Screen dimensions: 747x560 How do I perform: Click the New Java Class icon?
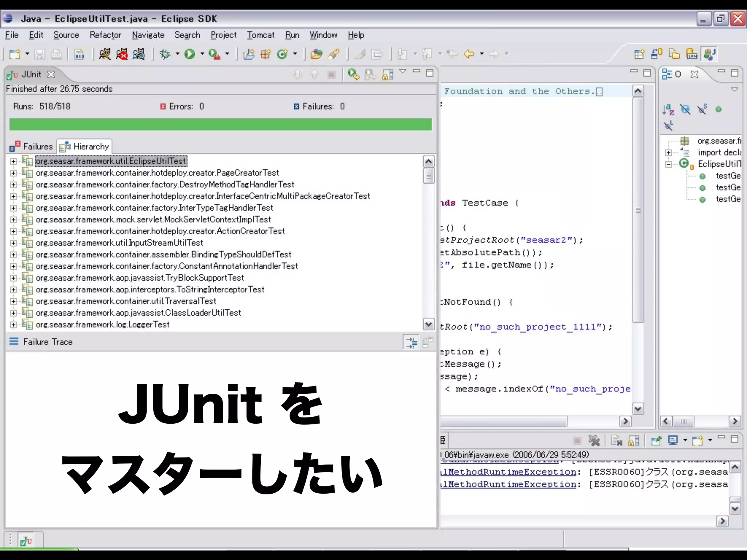click(283, 54)
